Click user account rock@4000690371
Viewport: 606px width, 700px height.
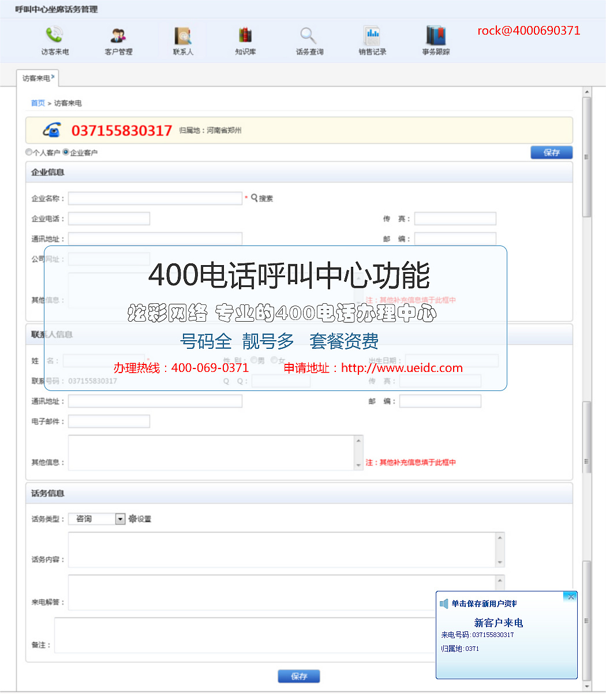[x=529, y=31]
